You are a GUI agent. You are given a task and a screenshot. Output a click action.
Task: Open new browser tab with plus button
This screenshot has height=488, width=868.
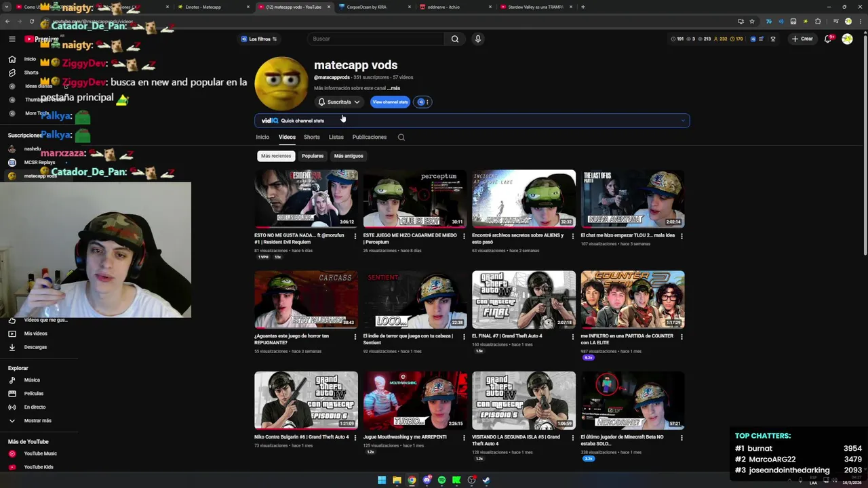[x=583, y=7]
